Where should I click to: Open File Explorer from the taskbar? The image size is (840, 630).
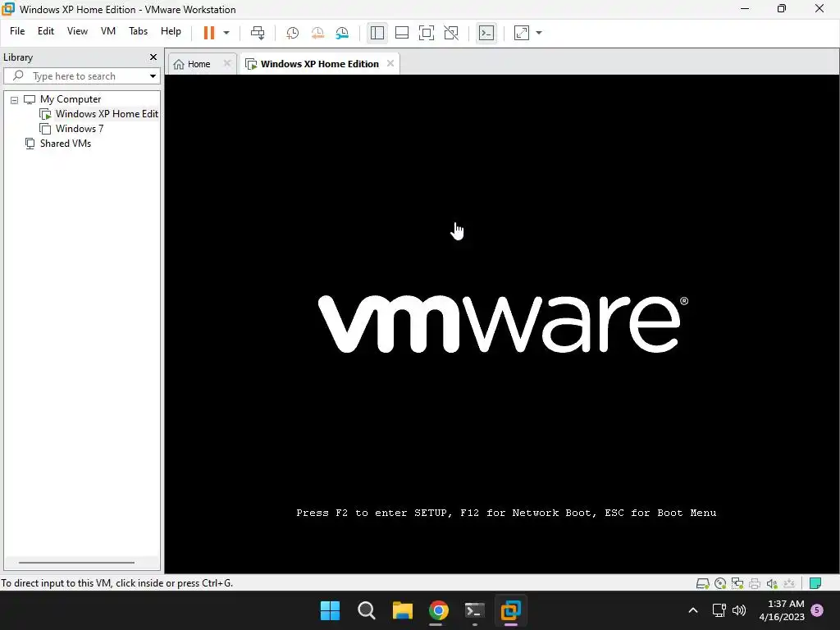pyautogui.click(x=402, y=610)
